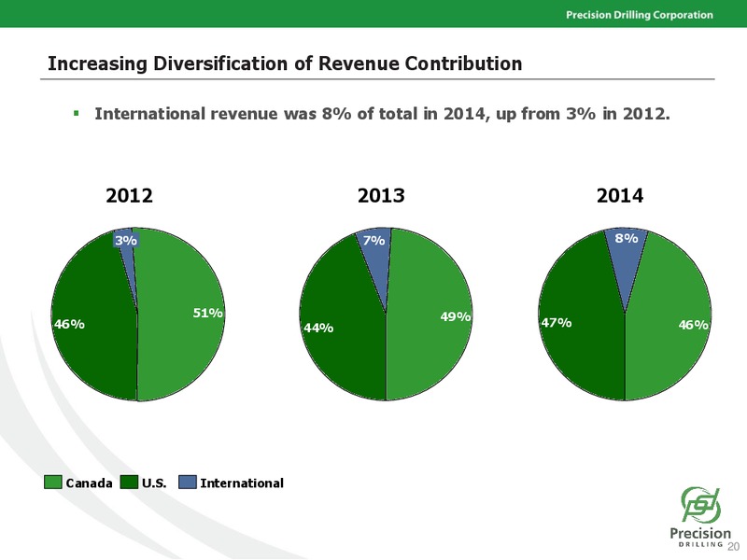This screenshot has height=560, width=747.
Task: Click the bullet text about International revenue
Action: [x=382, y=114]
